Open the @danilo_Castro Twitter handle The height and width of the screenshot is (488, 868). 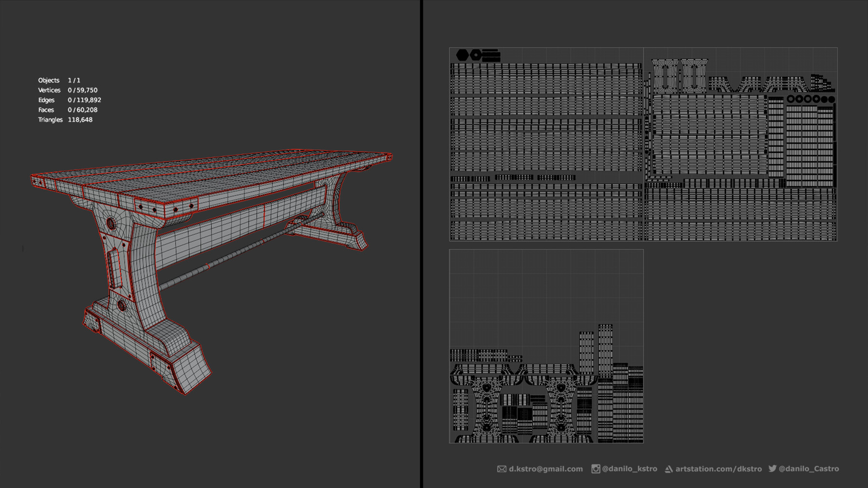pyautogui.click(x=809, y=469)
